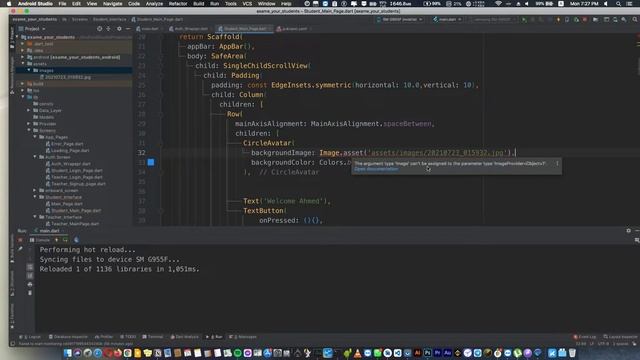Image resolution: width=640 pixels, height=360 pixels.
Task: Collapse the Auth_Screen folder
Action: pos(35,157)
